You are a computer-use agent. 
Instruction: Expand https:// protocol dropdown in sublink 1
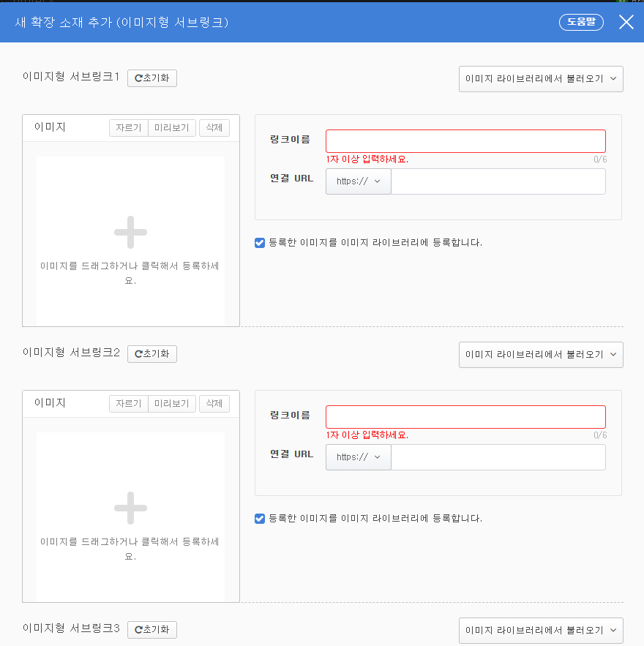(x=358, y=181)
